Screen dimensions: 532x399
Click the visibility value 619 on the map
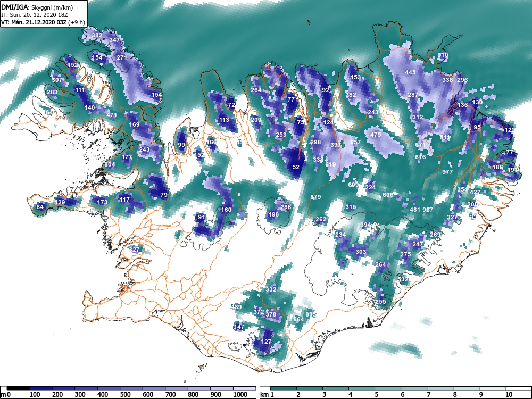tap(330, 164)
